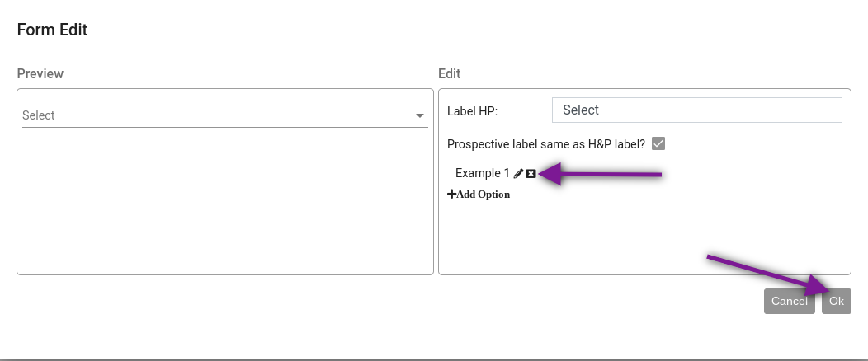The image size is (868, 361).
Task: Click the Preview section heading
Action: [40, 74]
